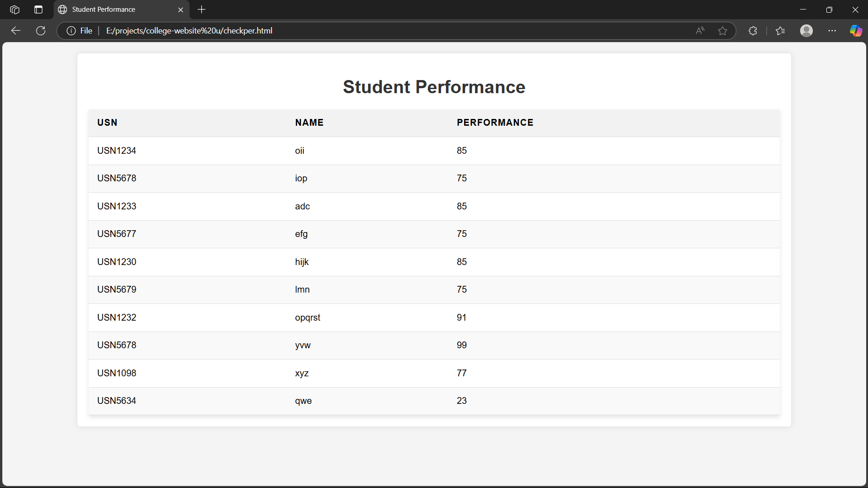
Task: Click the browser back arrow
Action: coord(16,31)
